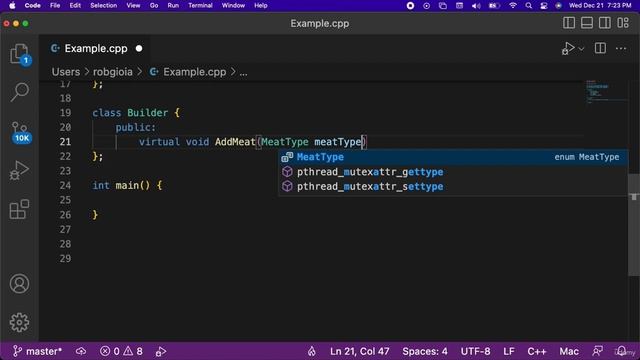Click the date and time in menu bar
The image size is (640, 360).
click(x=600, y=5)
